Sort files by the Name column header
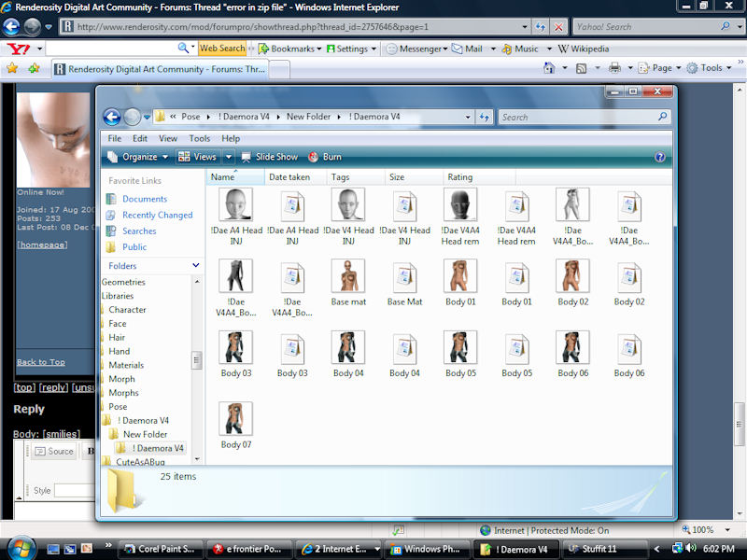Image resolution: width=747 pixels, height=560 pixels. pyautogui.click(x=223, y=176)
